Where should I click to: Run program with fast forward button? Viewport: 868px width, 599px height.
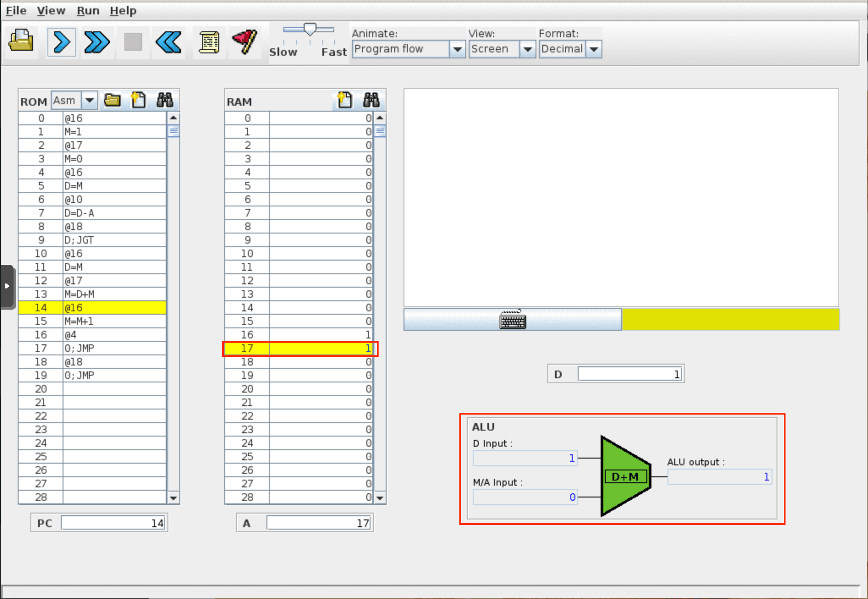pos(97,42)
